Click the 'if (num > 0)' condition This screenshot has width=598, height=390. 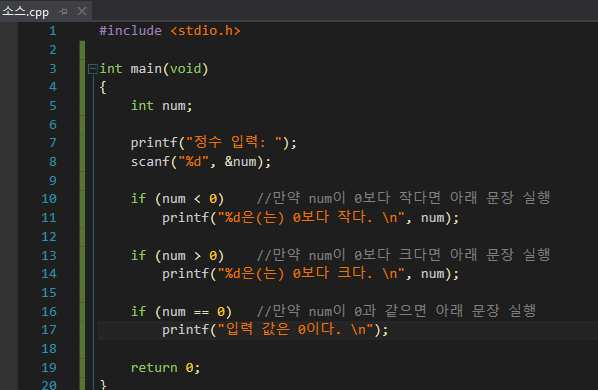177,255
